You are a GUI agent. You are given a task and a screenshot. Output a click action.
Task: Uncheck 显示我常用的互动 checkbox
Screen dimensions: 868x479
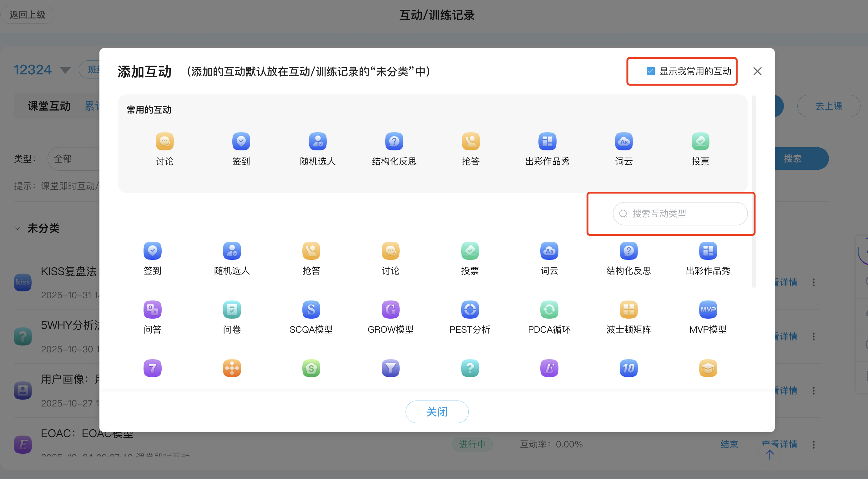pyautogui.click(x=650, y=71)
